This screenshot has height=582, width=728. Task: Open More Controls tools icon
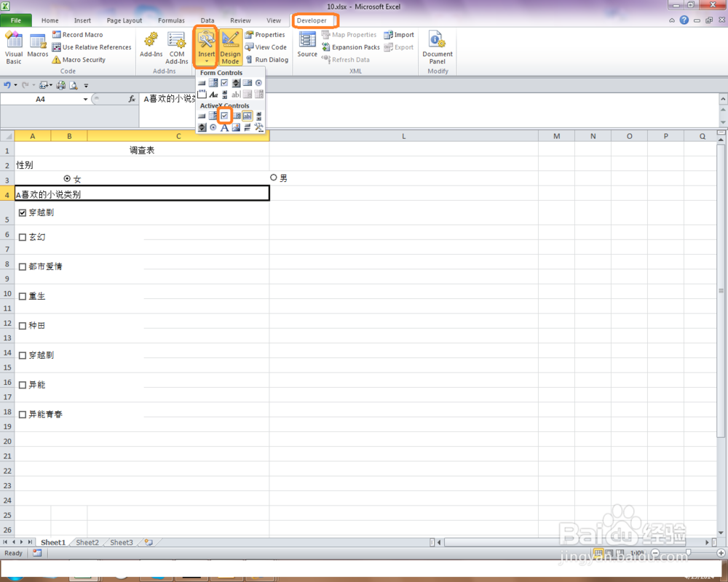click(x=258, y=127)
